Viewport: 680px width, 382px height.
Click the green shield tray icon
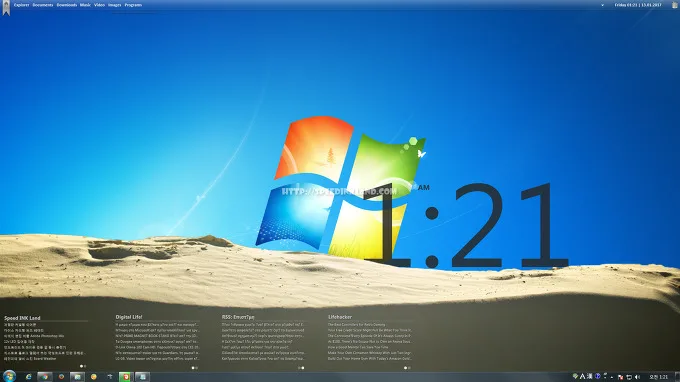(575, 376)
